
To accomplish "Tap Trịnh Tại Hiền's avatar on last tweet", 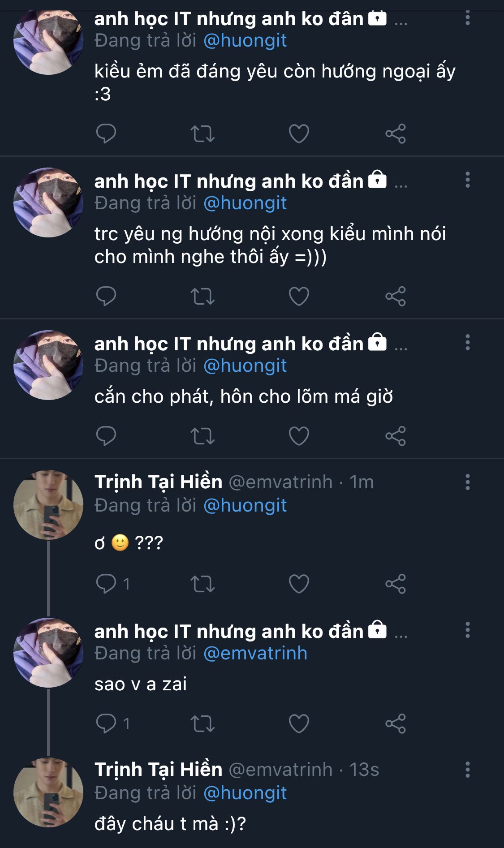I will 48,792.
